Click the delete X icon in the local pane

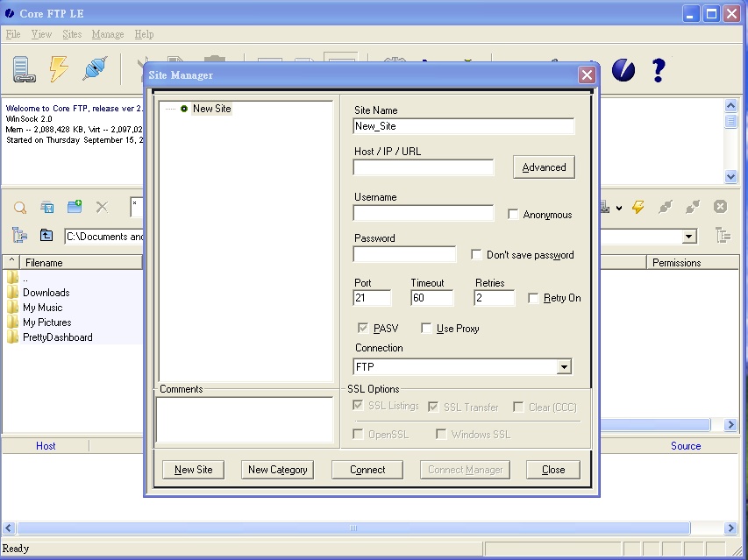(x=101, y=207)
